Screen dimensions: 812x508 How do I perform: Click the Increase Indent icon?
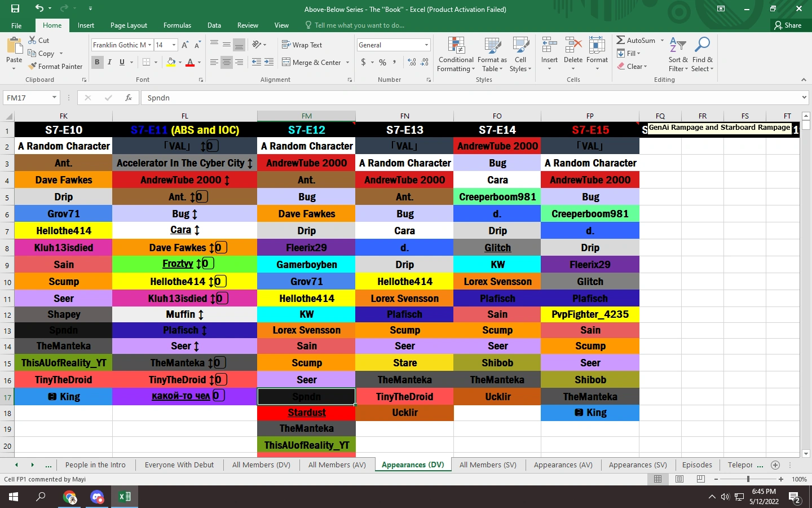click(269, 62)
